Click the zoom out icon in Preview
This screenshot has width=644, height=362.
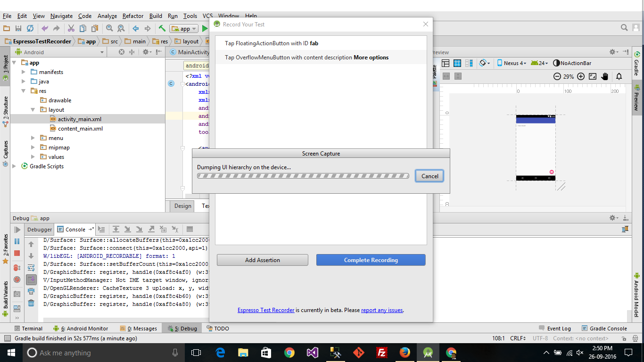(x=557, y=76)
